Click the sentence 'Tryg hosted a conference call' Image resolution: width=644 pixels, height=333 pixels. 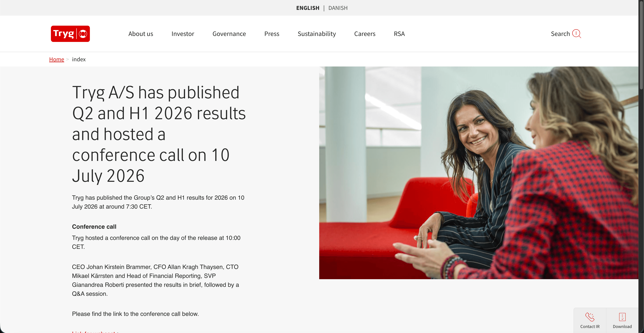point(156,242)
